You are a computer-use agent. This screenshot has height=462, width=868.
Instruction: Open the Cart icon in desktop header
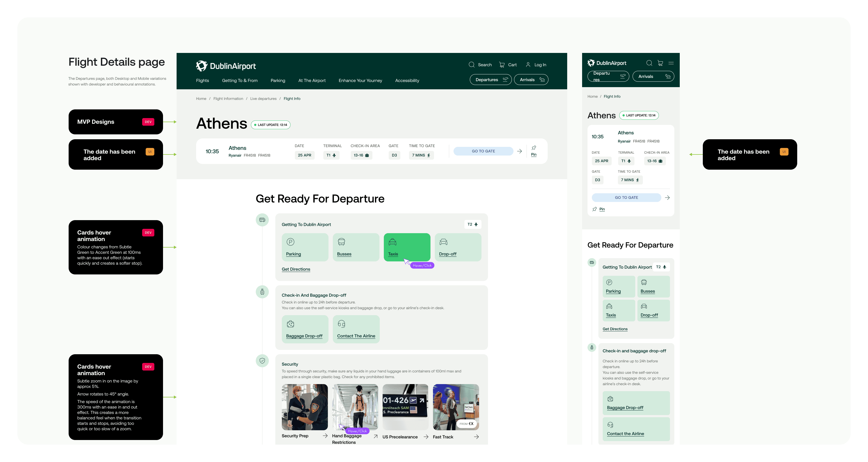click(x=502, y=64)
